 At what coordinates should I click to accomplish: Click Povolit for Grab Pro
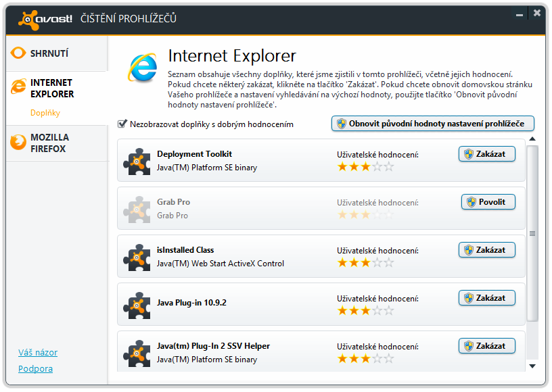(488, 202)
